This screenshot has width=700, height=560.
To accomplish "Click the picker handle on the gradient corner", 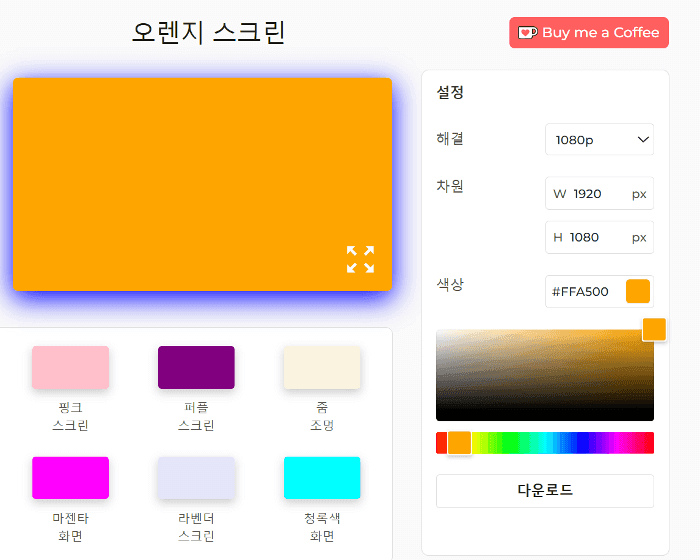I will [x=654, y=330].
